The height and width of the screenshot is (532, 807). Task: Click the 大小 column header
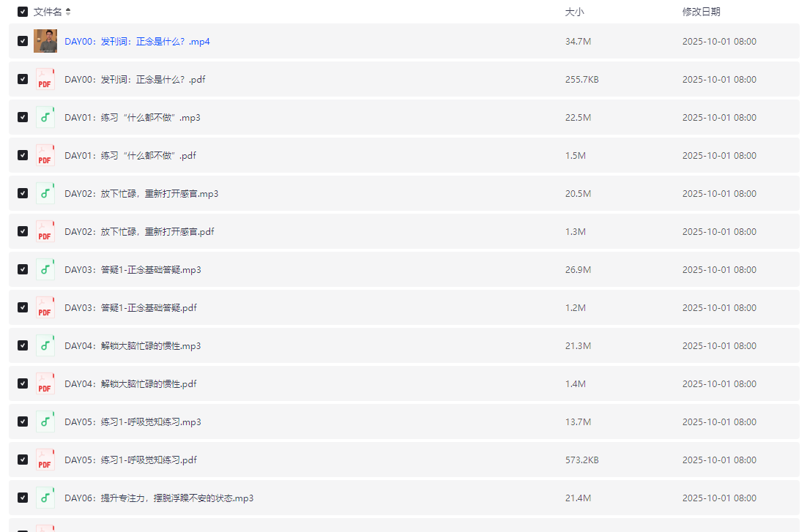(574, 12)
